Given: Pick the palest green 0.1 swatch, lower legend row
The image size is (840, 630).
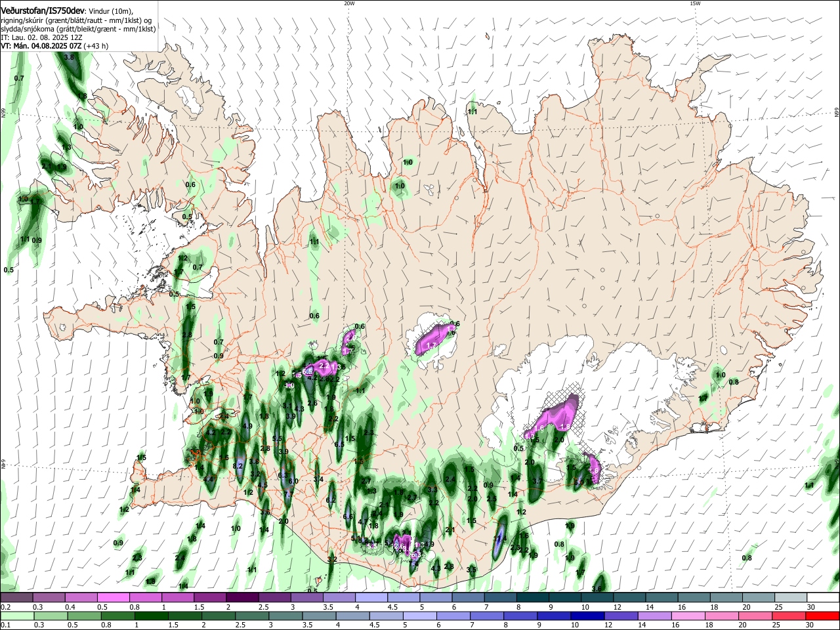Looking at the screenshot, I should [x=17, y=616].
